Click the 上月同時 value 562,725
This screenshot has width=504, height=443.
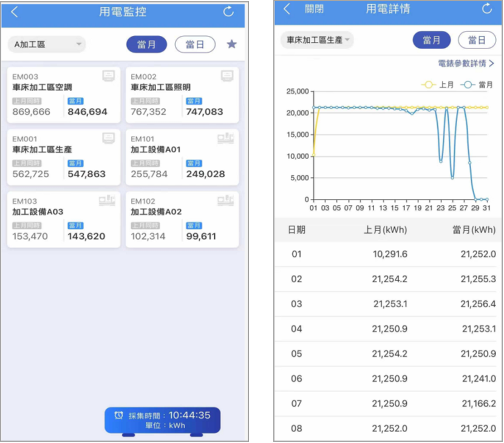tap(30, 174)
